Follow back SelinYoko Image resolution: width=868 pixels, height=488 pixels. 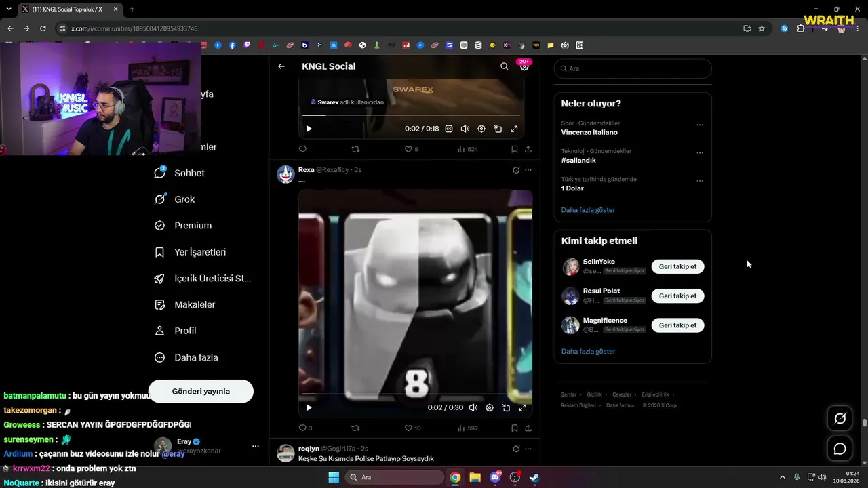(677, 266)
